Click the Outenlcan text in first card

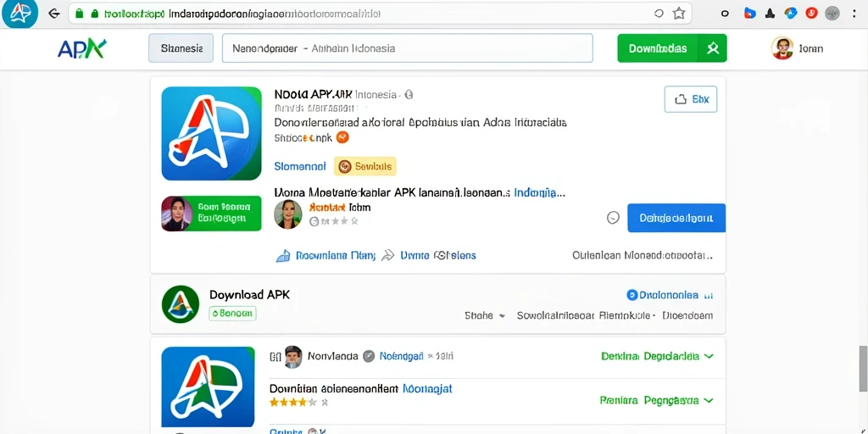643,256
